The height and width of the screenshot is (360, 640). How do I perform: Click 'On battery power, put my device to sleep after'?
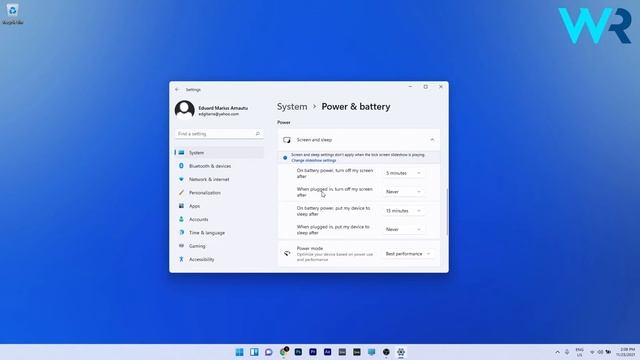coord(333,211)
